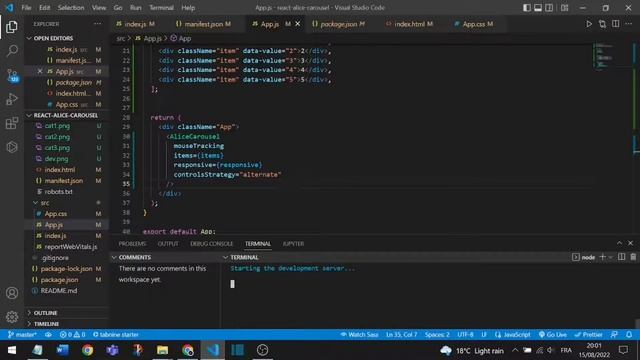Click the master branch status item
The image size is (640, 360).
22,334
